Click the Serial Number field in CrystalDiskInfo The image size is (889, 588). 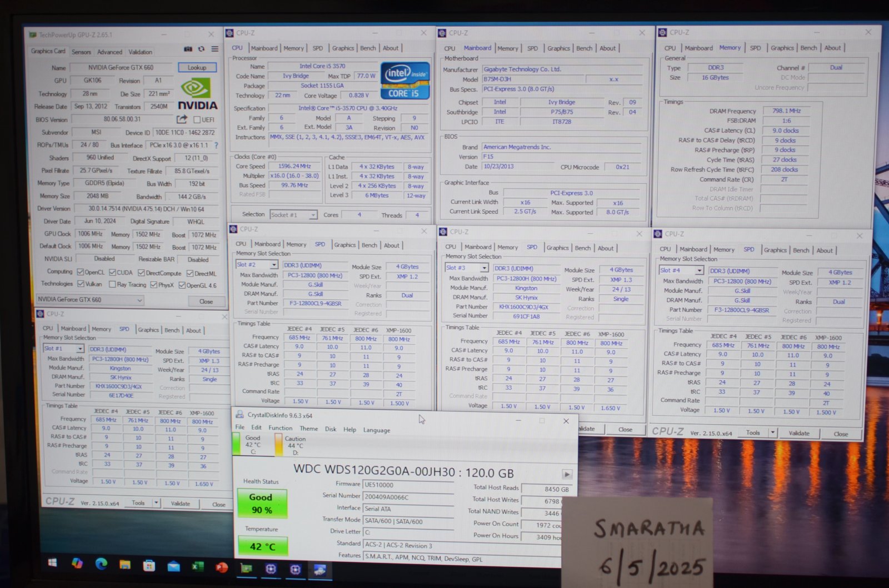tap(408, 496)
